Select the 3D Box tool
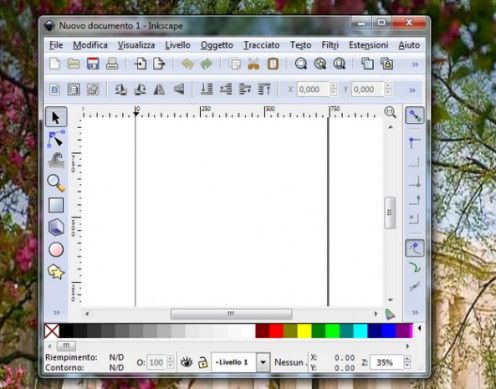Image resolution: width=496 pixels, height=389 pixels. click(x=56, y=227)
